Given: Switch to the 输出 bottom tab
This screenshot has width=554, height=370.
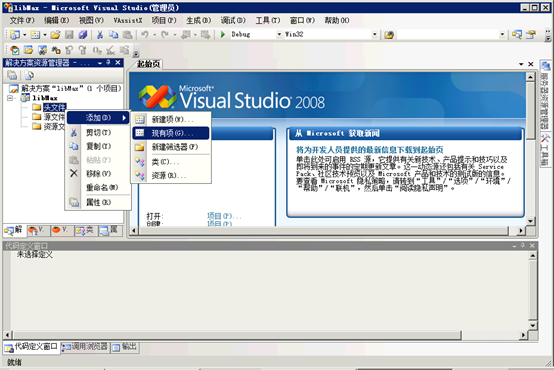Looking at the screenshot, I should coord(124,347).
